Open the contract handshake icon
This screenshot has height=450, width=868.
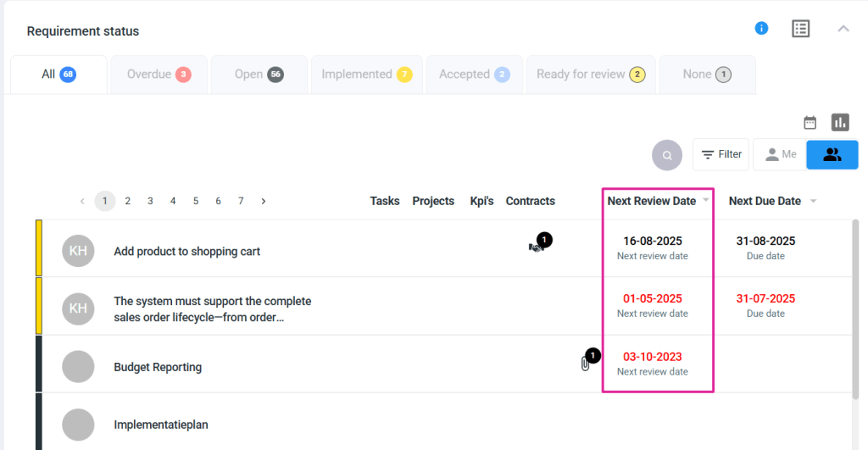(536, 247)
